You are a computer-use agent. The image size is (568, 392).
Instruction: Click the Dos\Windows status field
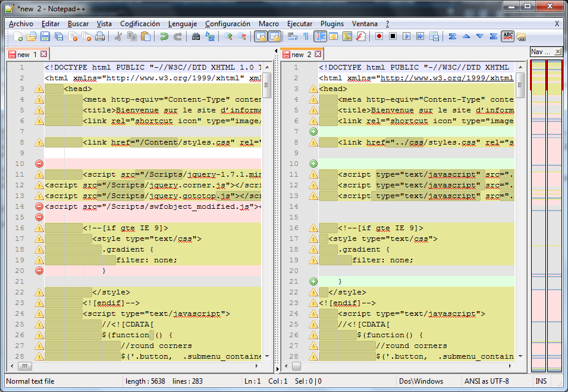[x=421, y=381]
